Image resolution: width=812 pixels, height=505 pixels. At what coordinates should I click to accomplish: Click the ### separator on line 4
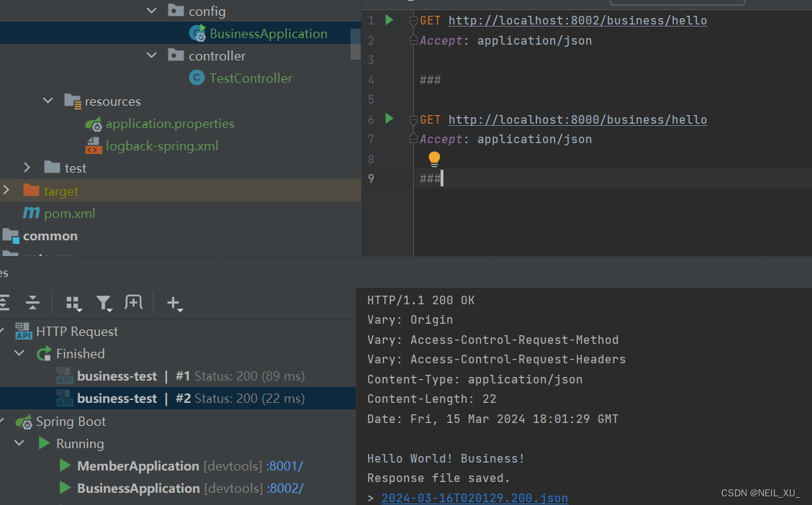point(430,80)
